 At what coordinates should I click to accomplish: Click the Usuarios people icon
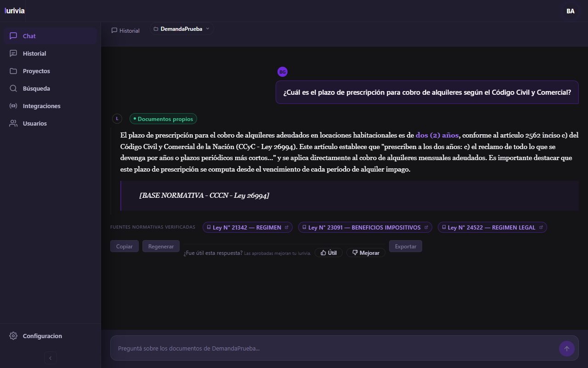(x=13, y=123)
